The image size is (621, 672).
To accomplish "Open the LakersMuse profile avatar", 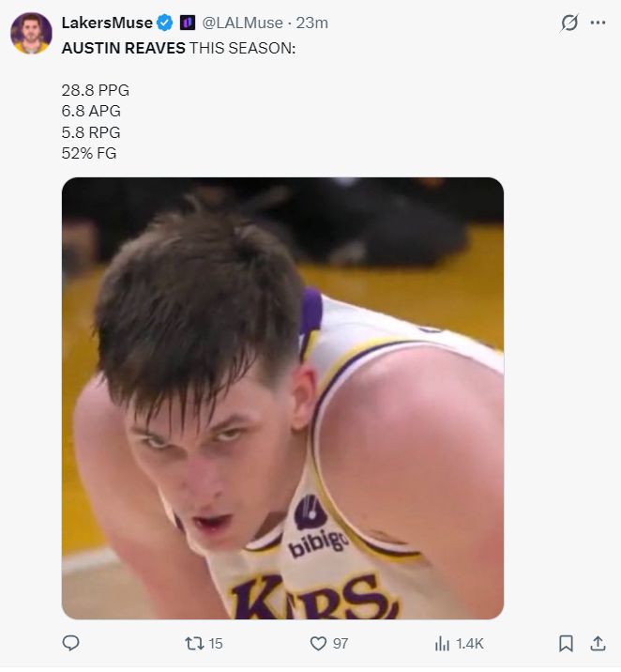I will click(31, 33).
